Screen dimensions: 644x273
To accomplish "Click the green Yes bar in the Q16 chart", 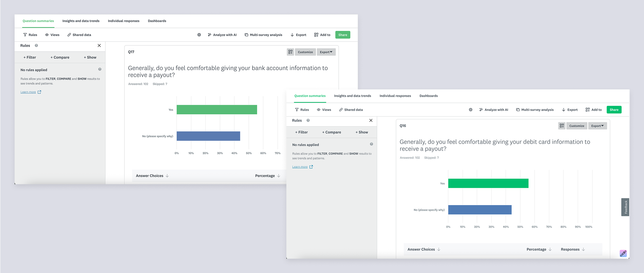I will pyautogui.click(x=488, y=183).
